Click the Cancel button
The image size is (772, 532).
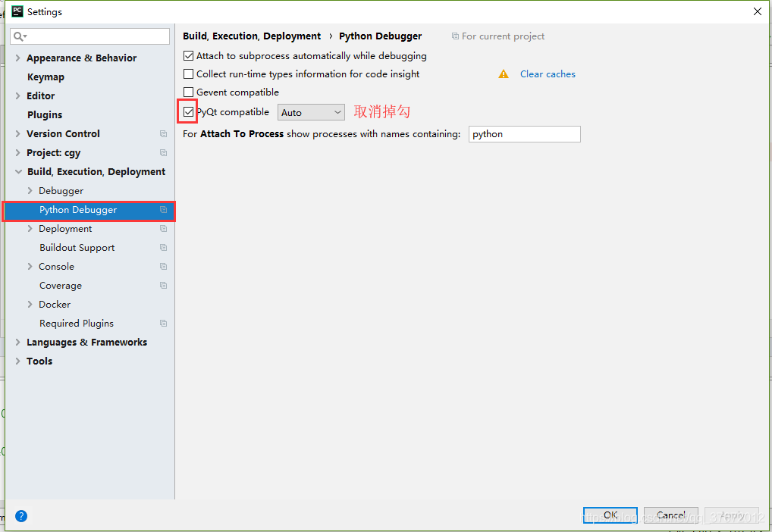point(671,515)
